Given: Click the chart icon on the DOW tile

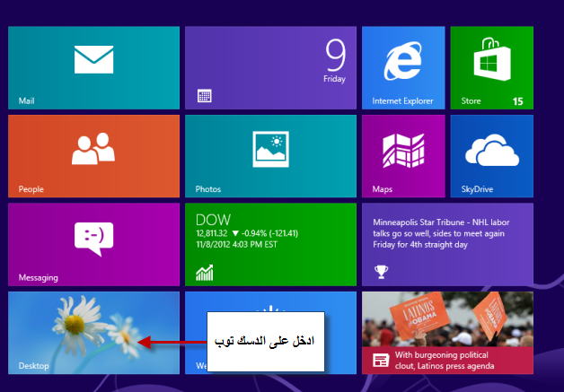Looking at the screenshot, I should 204,272.
